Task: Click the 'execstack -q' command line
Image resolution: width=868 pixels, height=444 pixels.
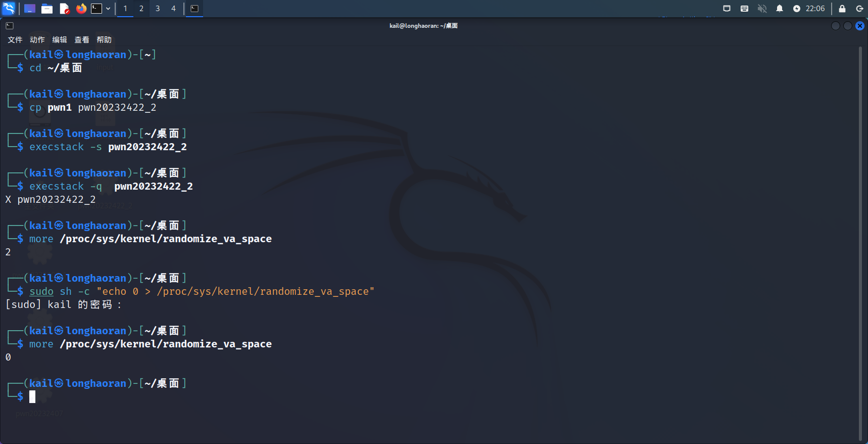Action: click(x=111, y=186)
